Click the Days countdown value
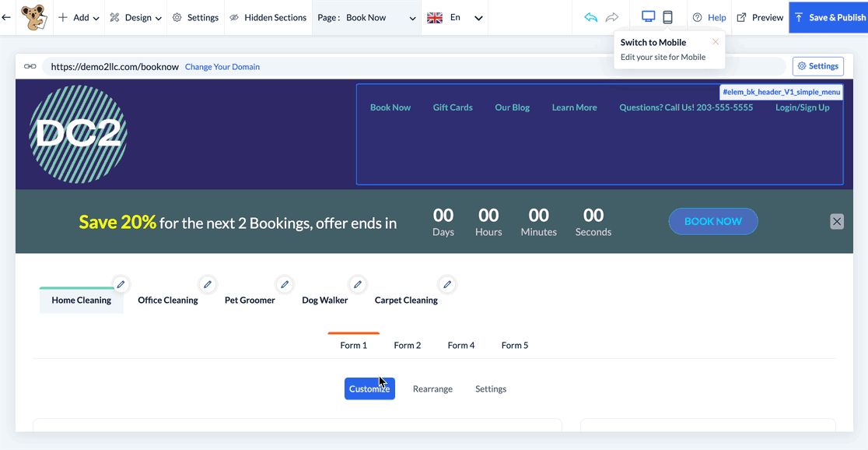Viewport: 868px width, 450px height. pyautogui.click(x=443, y=215)
